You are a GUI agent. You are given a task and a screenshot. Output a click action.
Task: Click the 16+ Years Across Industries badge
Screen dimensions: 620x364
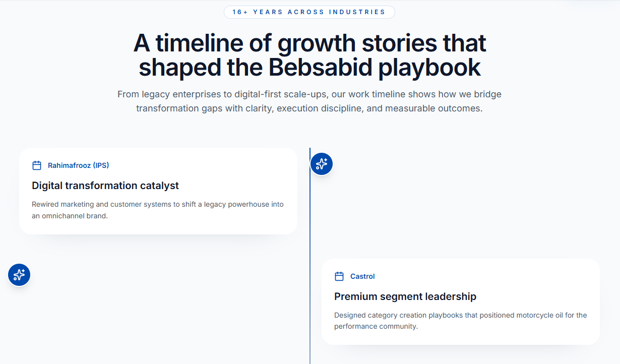click(309, 12)
